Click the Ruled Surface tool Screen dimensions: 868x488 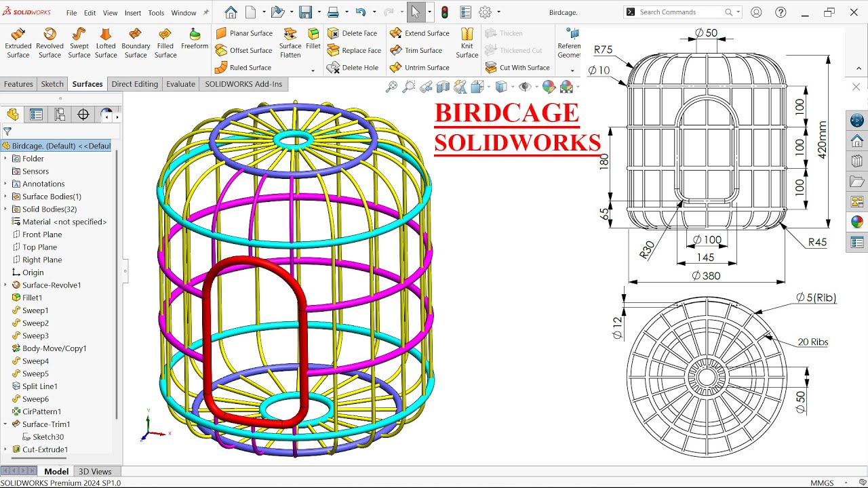pos(243,68)
